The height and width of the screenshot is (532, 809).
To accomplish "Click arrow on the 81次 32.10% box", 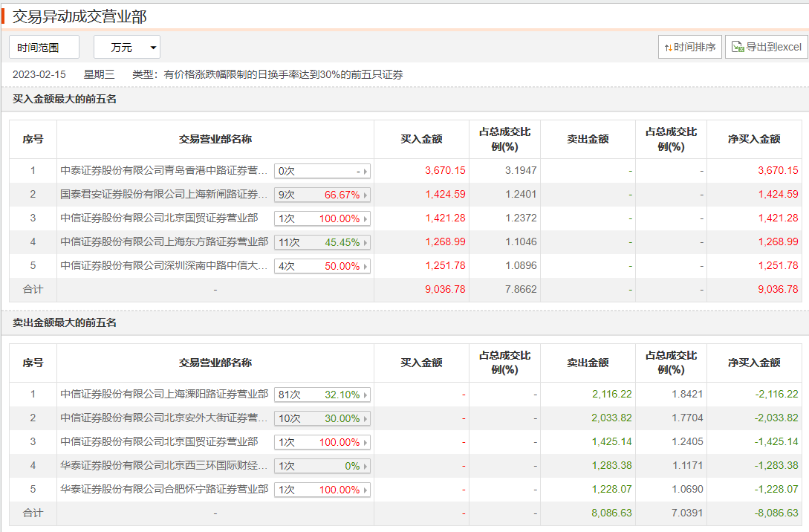I will click(365, 395).
